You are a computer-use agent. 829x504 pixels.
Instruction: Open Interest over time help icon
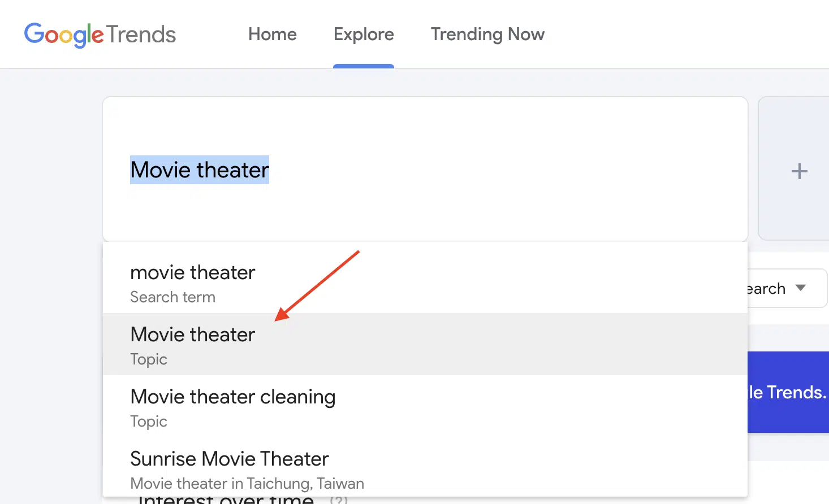[339, 501]
